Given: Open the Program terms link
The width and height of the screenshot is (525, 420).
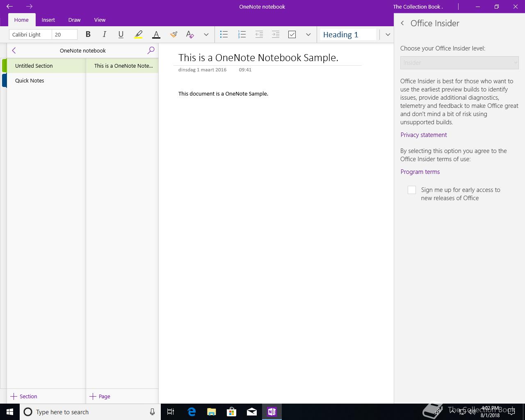Looking at the screenshot, I should [420, 172].
